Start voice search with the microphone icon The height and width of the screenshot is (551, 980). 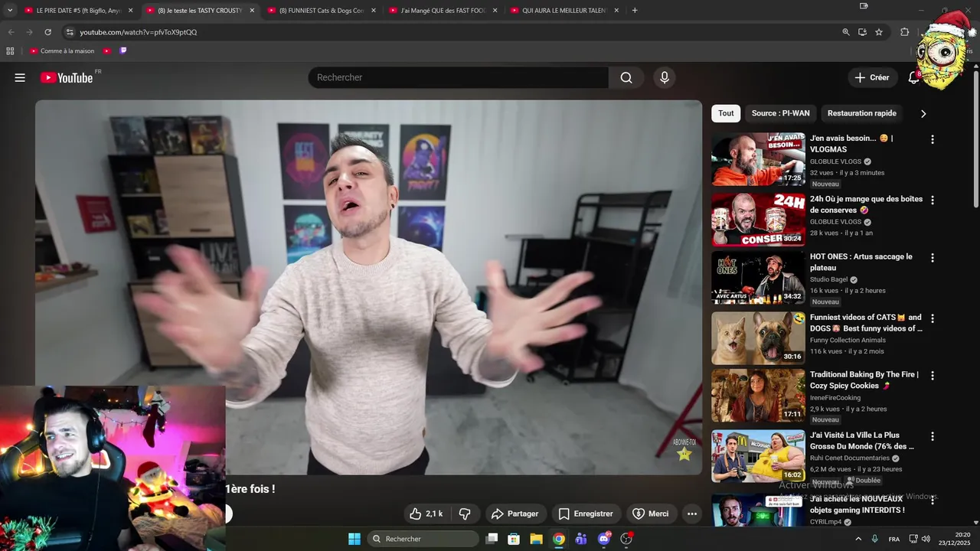665,77
